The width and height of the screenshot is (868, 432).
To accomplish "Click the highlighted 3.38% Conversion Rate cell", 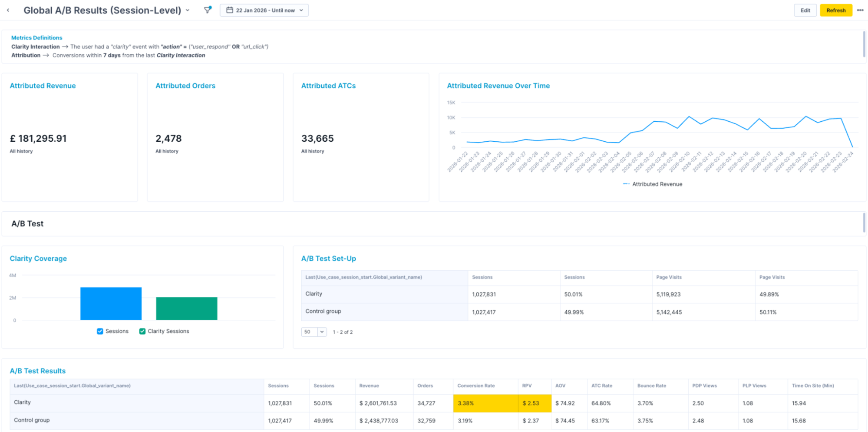I will point(485,403).
